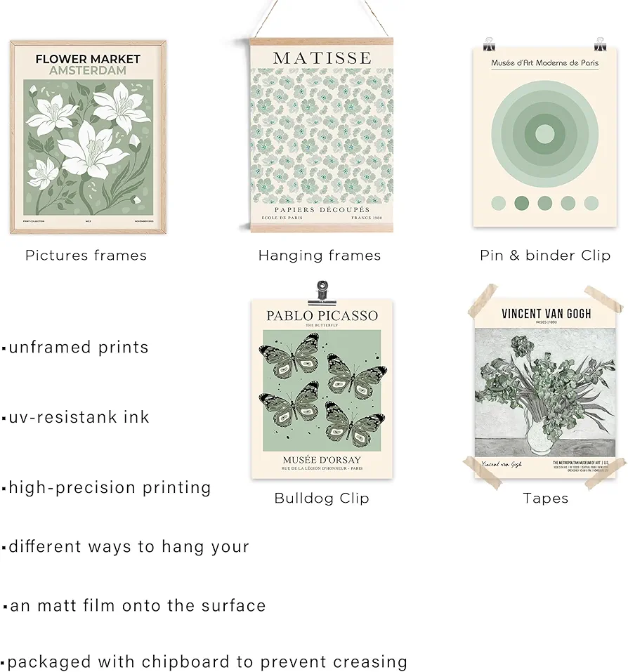Click the darkest small green dot swatch
The image size is (628, 672).
tap(521, 203)
